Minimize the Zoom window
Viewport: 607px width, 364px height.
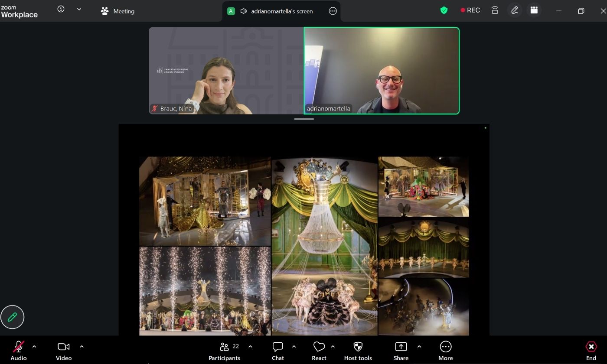point(559,11)
